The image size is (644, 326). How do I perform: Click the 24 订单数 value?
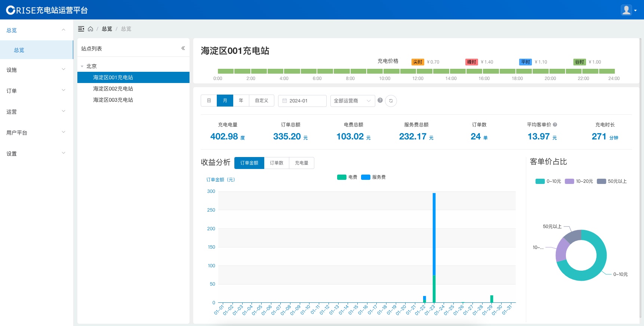476,136
